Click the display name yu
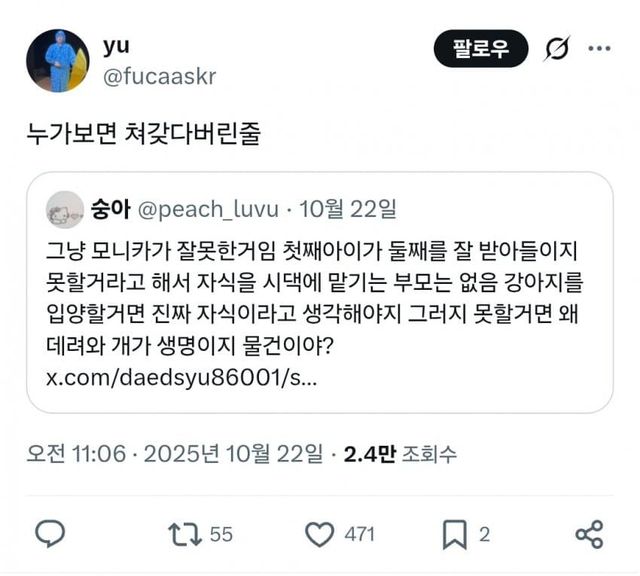 click(x=116, y=46)
